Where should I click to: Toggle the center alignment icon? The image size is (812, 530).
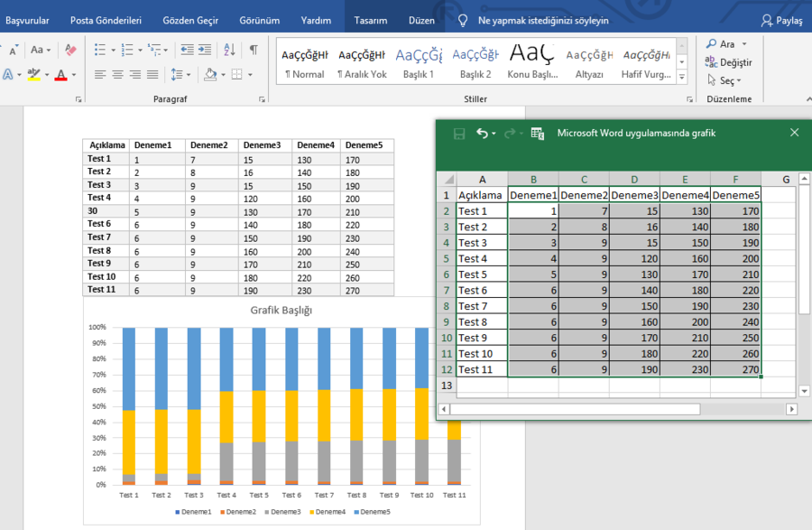pos(117,75)
